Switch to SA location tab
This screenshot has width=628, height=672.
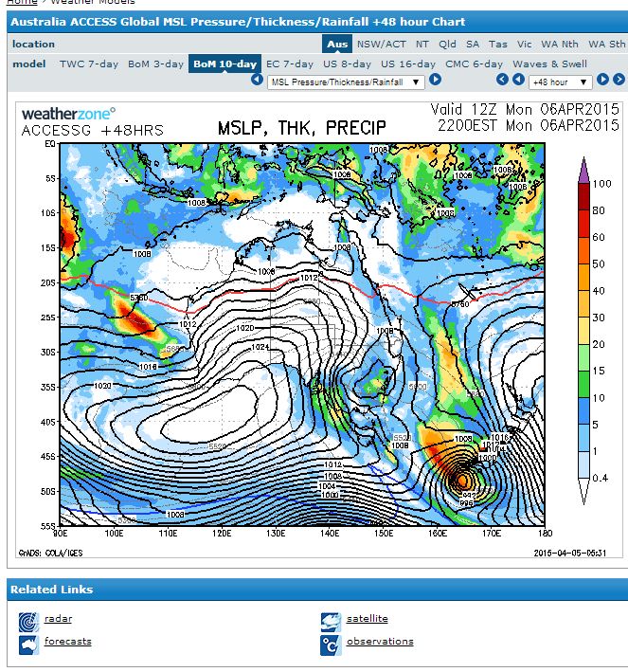pyautogui.click(x=473, y=44)
